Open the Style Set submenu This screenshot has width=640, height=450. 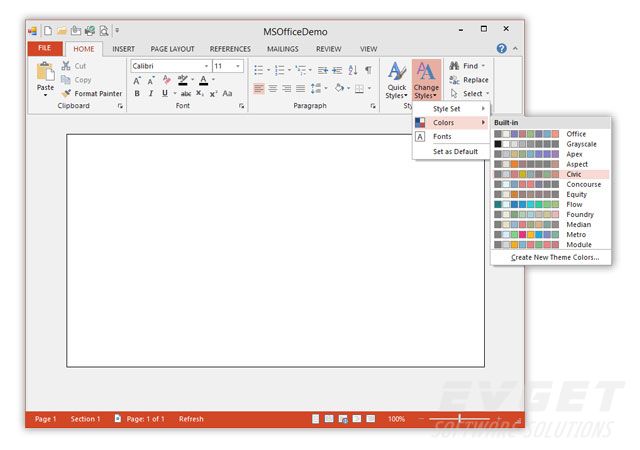(451, 109)
